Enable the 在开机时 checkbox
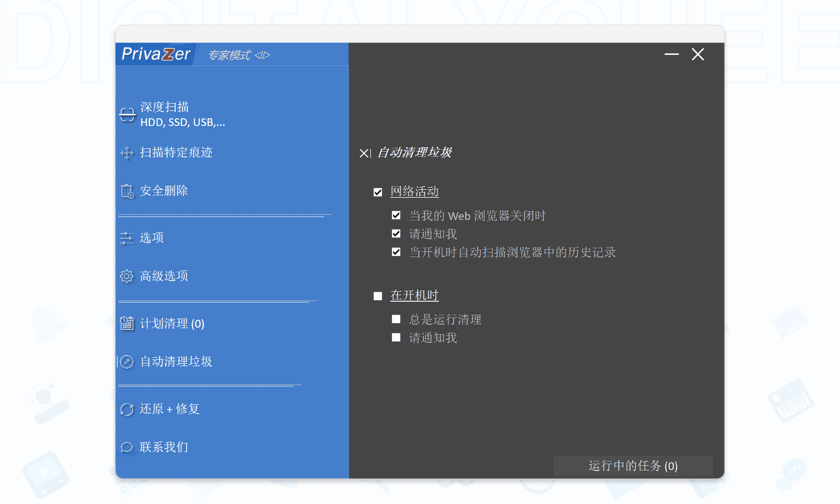 pos(378,296)
